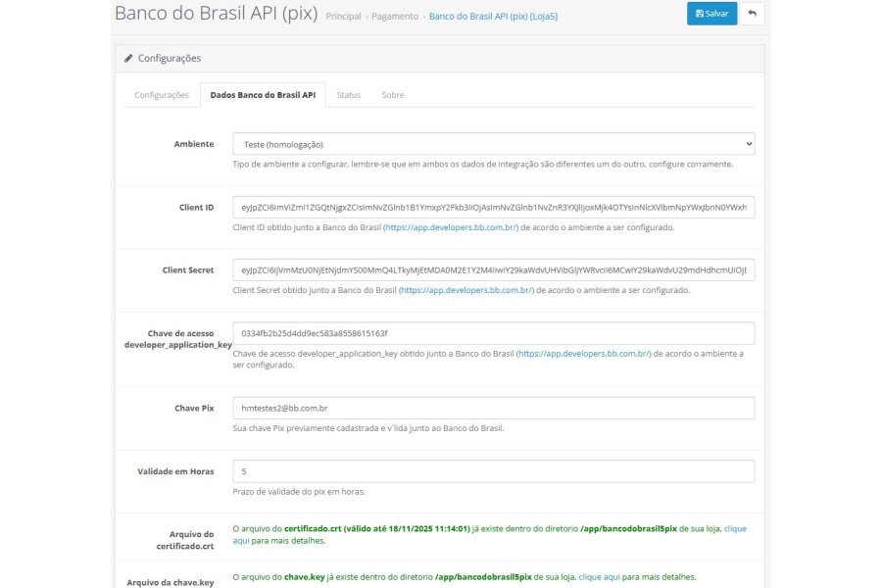
Task: Click the Validade em Horas field
Action: tap(493, 471)
